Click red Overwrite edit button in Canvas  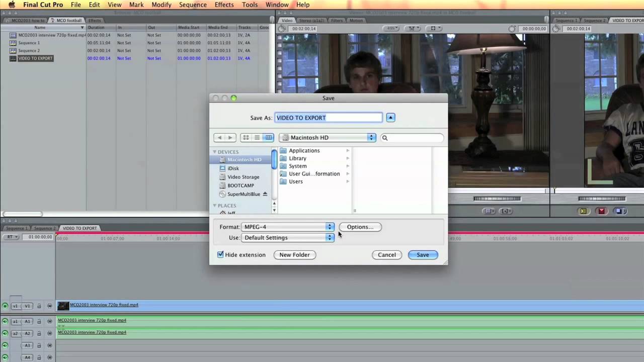tap(601, 211)
